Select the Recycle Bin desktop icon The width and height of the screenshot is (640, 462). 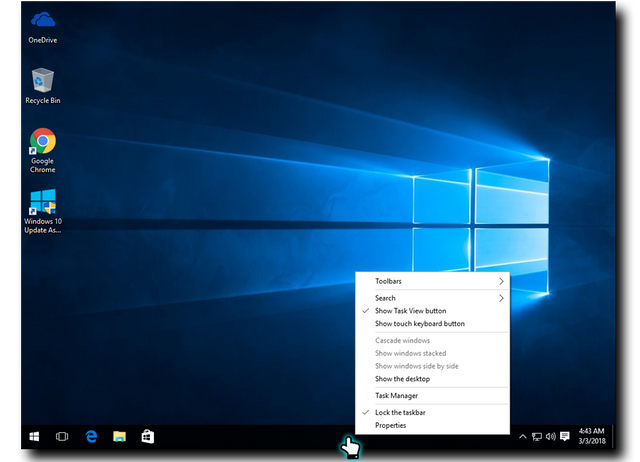click(42, 85)
